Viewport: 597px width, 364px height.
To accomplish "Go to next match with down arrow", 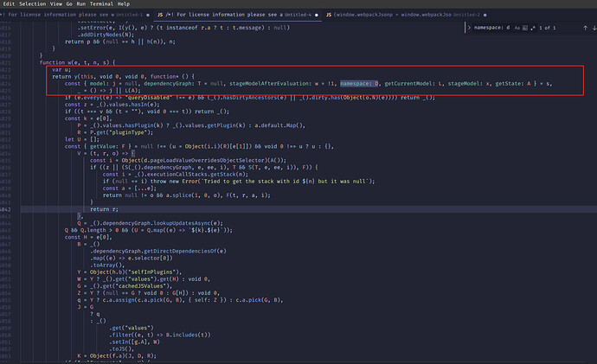I will (x=594, y=28).
